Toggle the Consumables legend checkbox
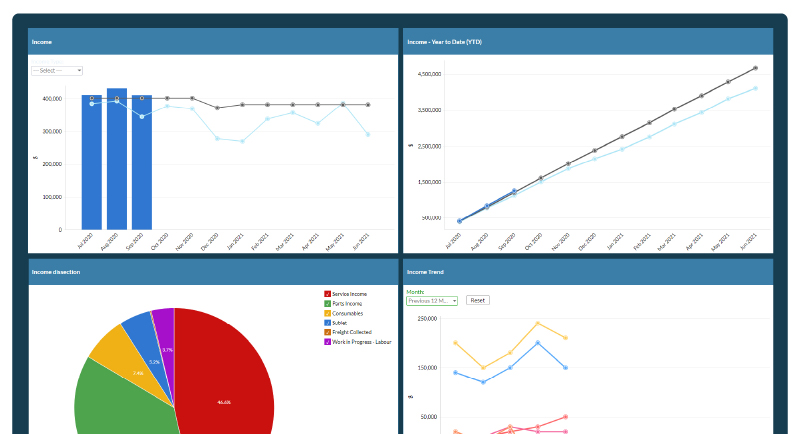The height and width of the screenshot is (434, 800). (x=328, y=314)
